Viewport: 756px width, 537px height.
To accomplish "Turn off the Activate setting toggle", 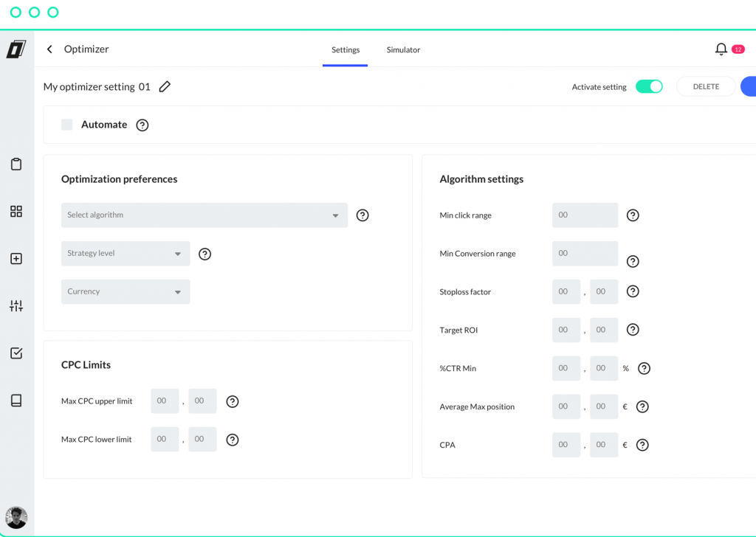I will (x=649, y=86).
